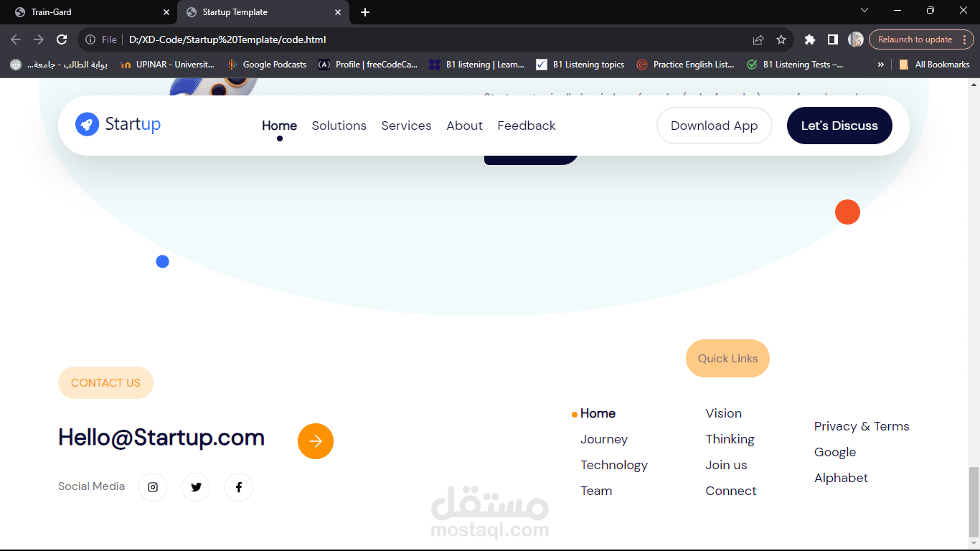Open the UPINAR - Universit... bookmark
The height and width of the screenshot is (551, 980).
[167, 65]
